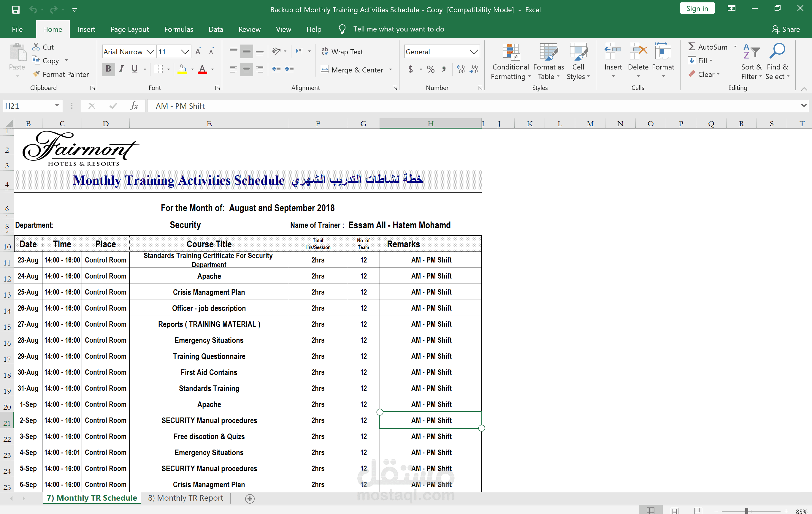Viewport: 812px width, 514px height.
Task: Click the Insert Function fx icon
Action: 134,106
